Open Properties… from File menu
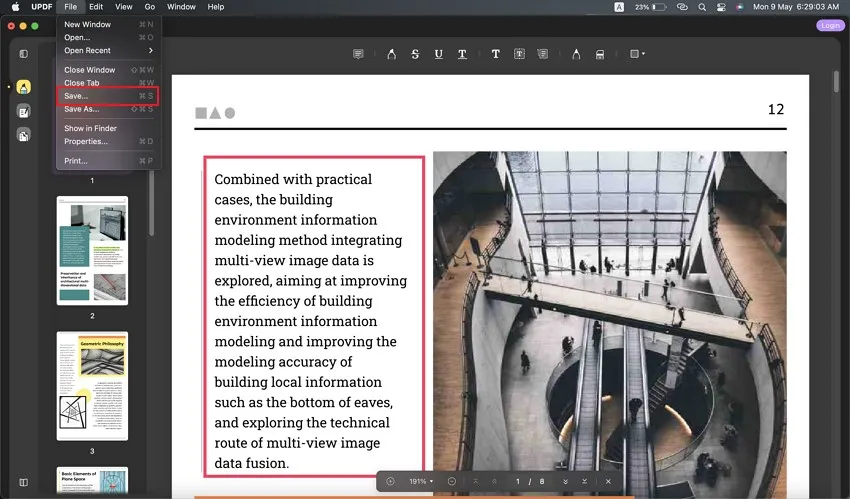Viewport: 850px width, 499px height. [x=107, y=141]
